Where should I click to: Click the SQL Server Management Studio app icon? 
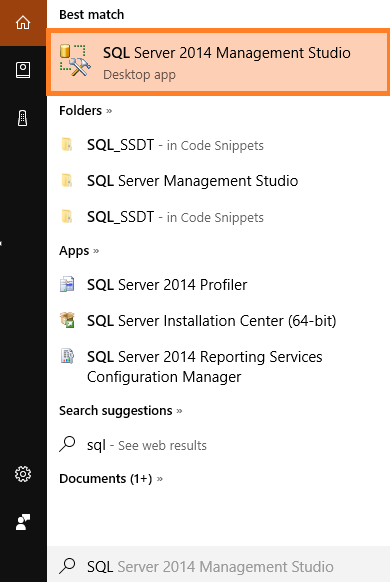tap(75, 61)
